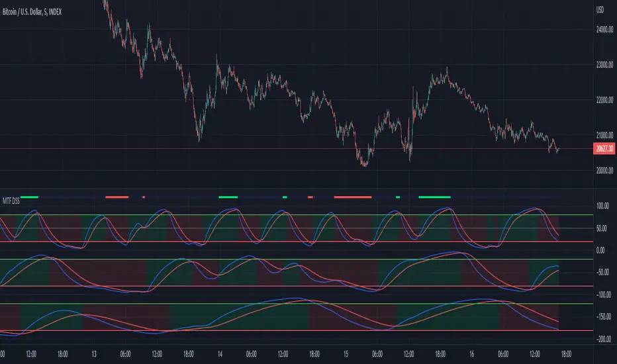Click the red 20627.30 current price tag
Viewport: 617px width, 364px height.
[x=604, y=149]
